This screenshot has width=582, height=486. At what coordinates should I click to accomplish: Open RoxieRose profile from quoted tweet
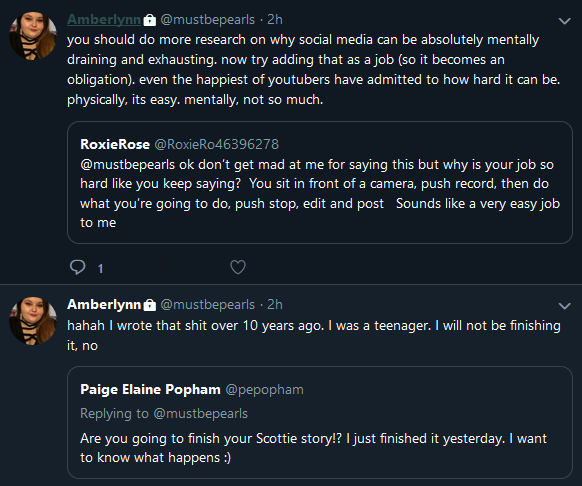(115, 144)
